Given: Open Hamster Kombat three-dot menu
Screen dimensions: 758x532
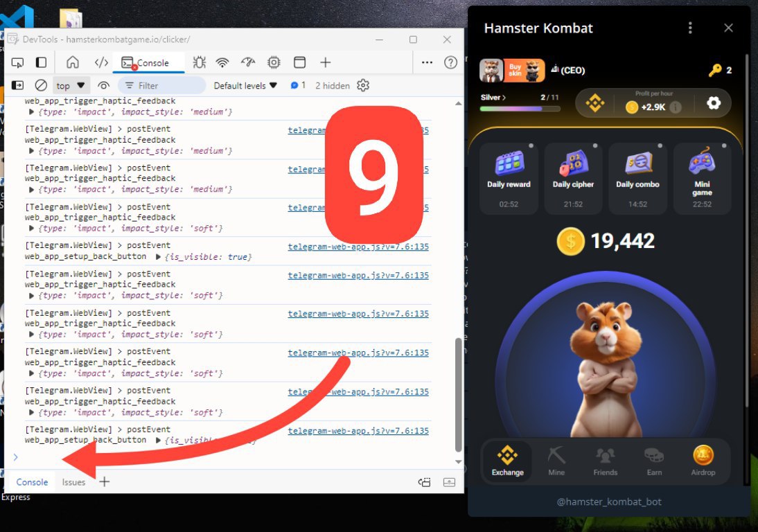Looking at the screenshot, I should coord(690,28).
